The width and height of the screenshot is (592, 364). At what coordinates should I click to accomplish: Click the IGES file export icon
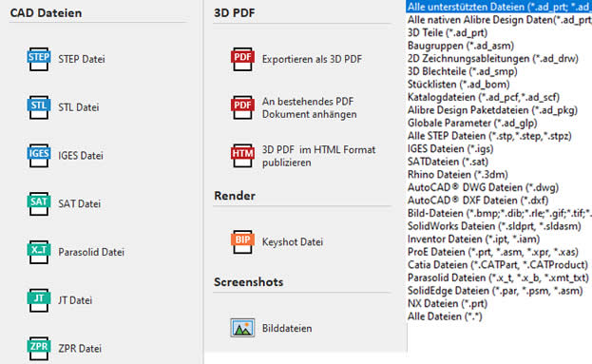39,156
